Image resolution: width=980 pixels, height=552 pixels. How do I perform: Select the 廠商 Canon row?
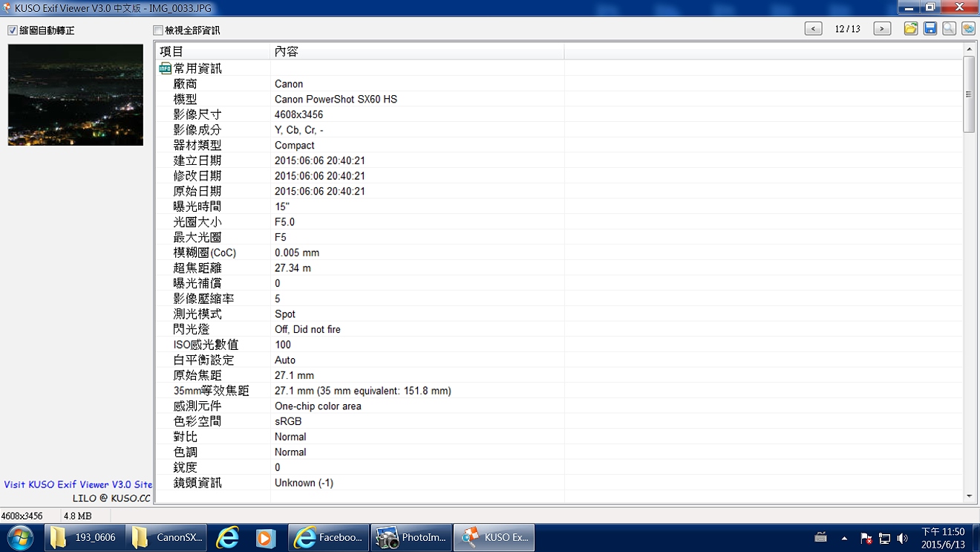[558, 84]
